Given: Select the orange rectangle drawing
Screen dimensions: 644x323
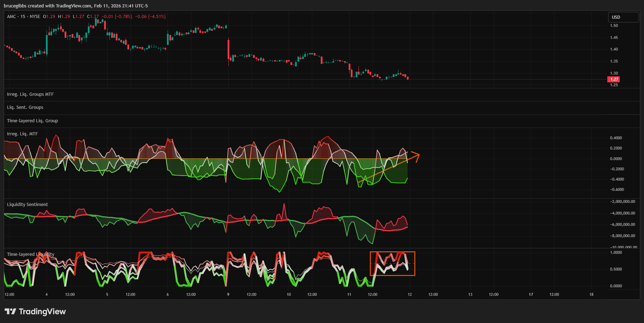Looking at the screenshot, I should click(392, 252).
